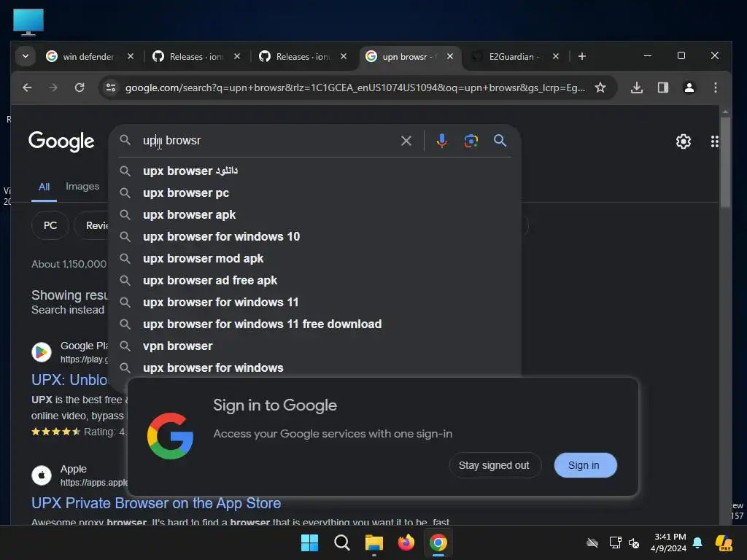
Task: Click the Google logo
Action: tap(61, 141)
